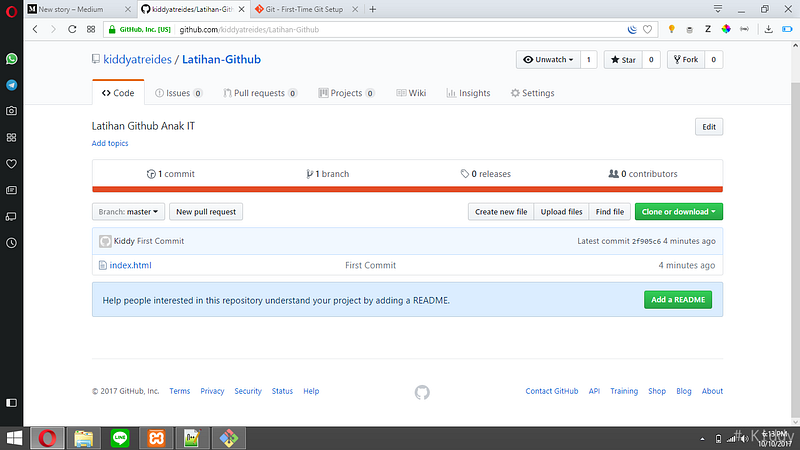800x450 pixels.
Task: Click Find file button
Action: click(x=610, y=212)
